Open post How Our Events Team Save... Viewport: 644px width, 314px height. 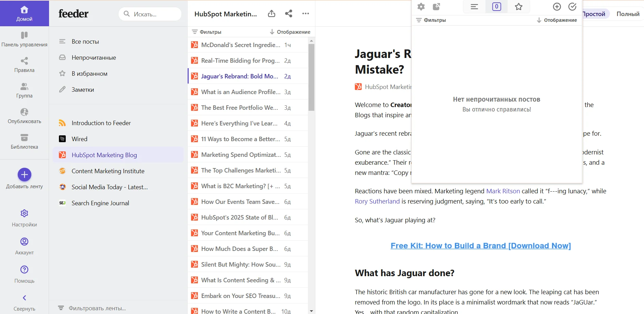point(248,202)
